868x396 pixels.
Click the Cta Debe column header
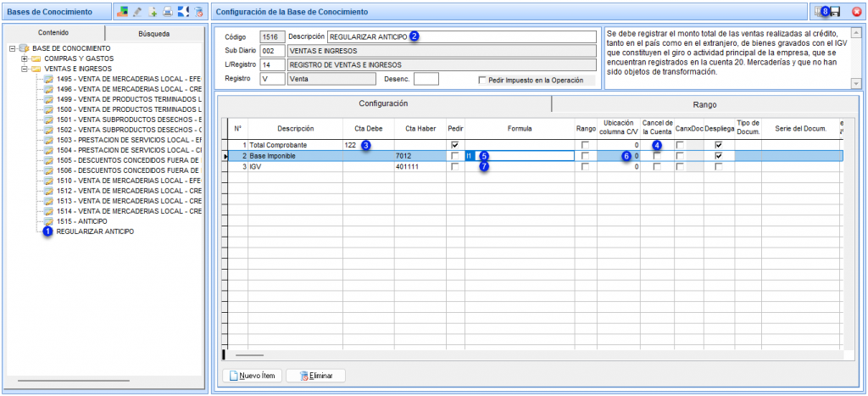369,129
